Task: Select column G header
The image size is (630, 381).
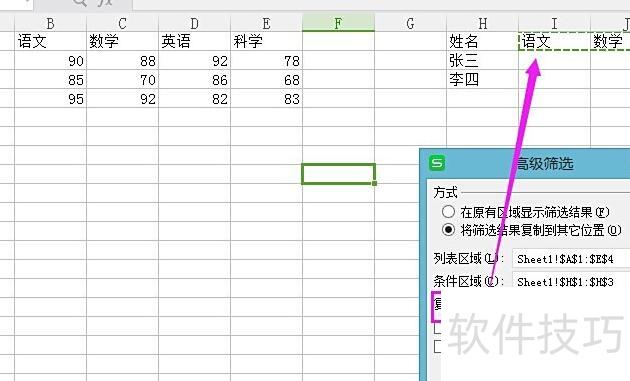Action: click(x=410, y=24)
